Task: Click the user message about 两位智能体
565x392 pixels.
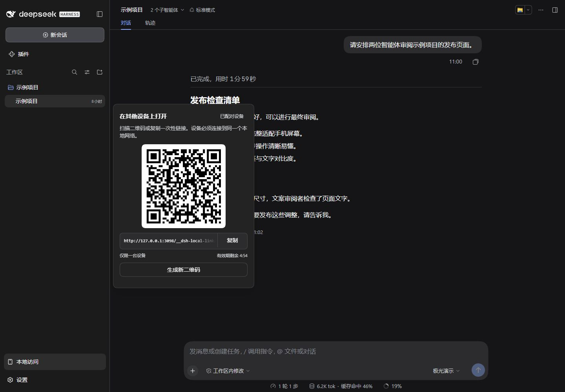Action: 412,45
